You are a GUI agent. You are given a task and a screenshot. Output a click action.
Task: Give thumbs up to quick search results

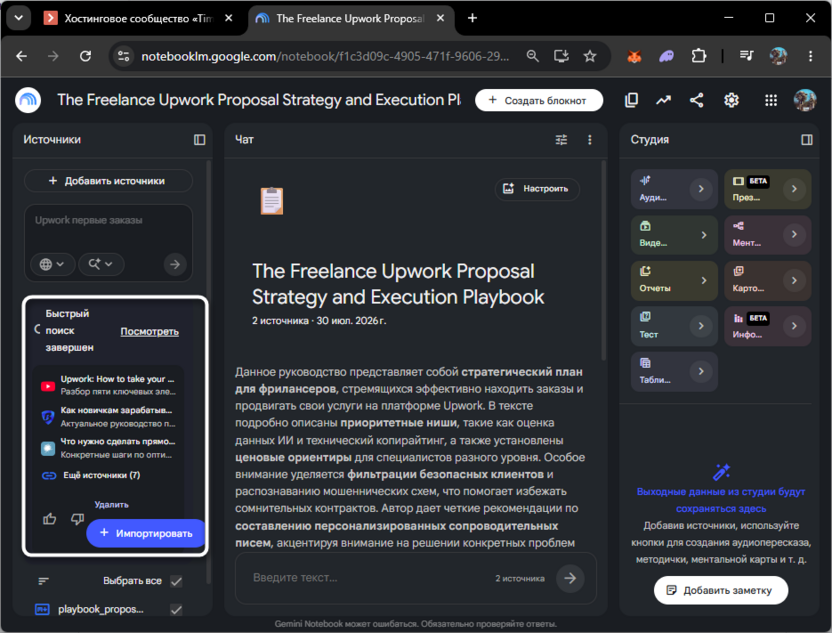pyautogui.click(x=49, y=519)
